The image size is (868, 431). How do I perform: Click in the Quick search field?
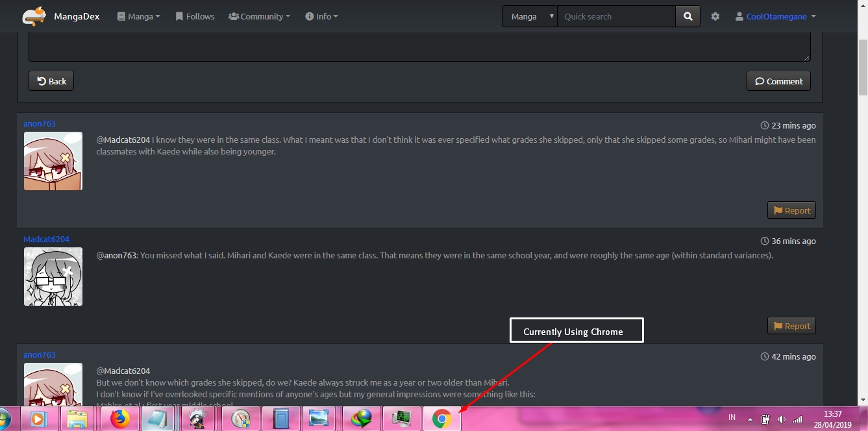point(615,16)
